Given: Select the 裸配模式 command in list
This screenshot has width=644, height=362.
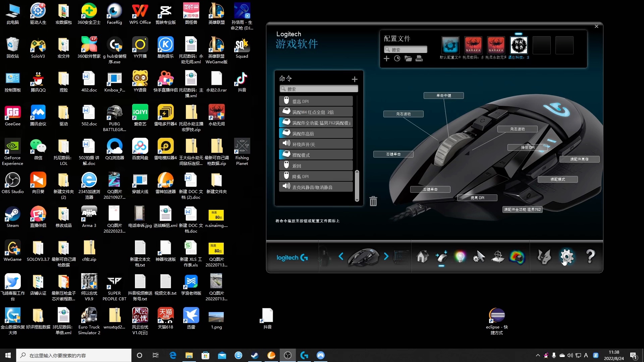Looking at the screenshot, I should pyautogui.click(x=316, y=155).
